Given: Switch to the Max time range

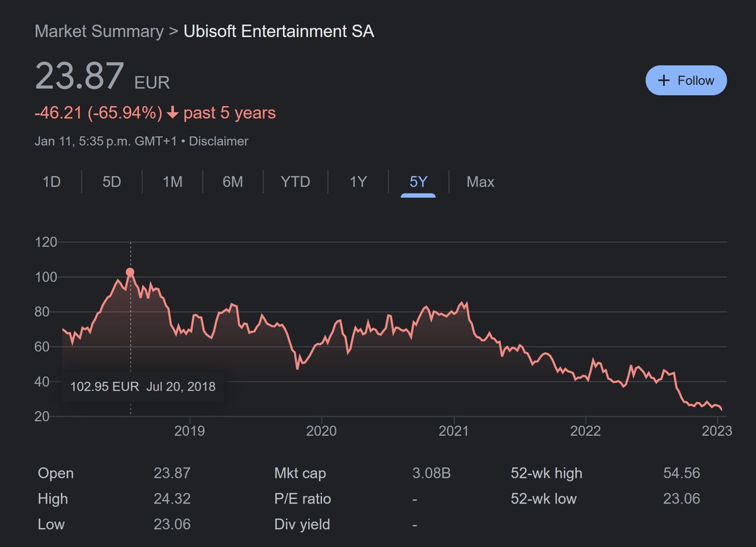Looking at the screenshot, I should 480,181.
